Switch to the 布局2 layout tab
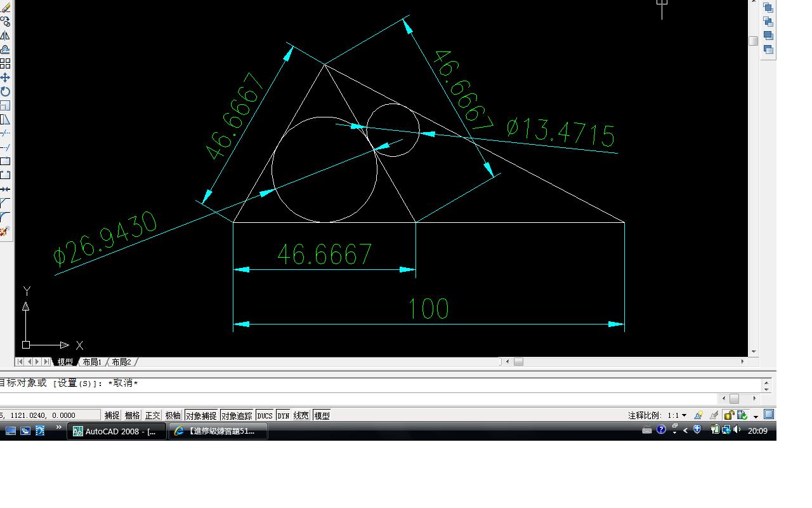This screenshot has width=812, height=508. tap(121, 362)
